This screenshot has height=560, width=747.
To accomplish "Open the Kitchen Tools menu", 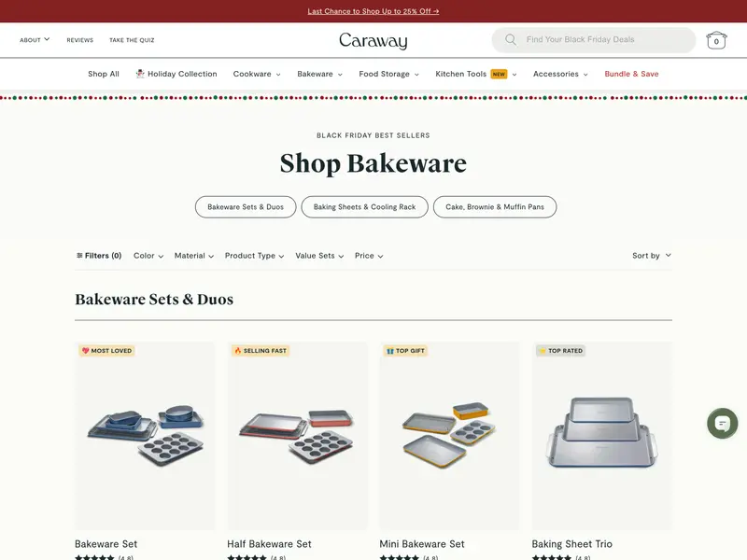I will pos(475,74).
